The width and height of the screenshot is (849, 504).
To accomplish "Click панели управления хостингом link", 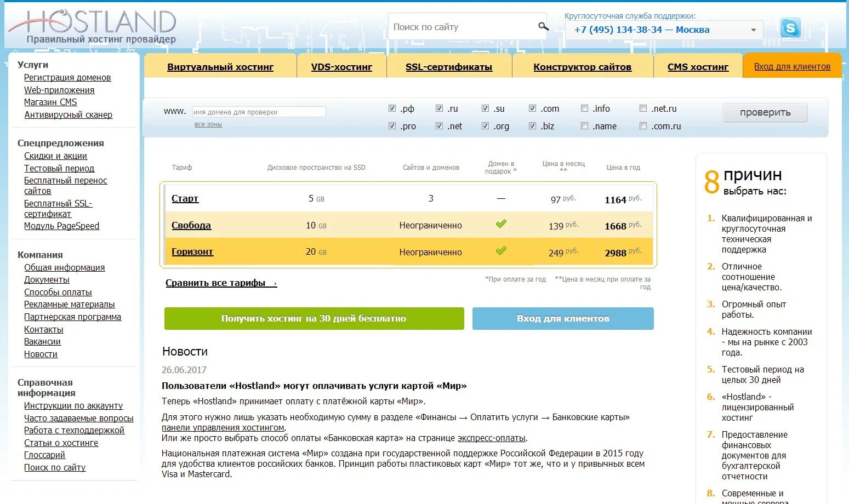I will pyautogui.click(x=223, y=427).
